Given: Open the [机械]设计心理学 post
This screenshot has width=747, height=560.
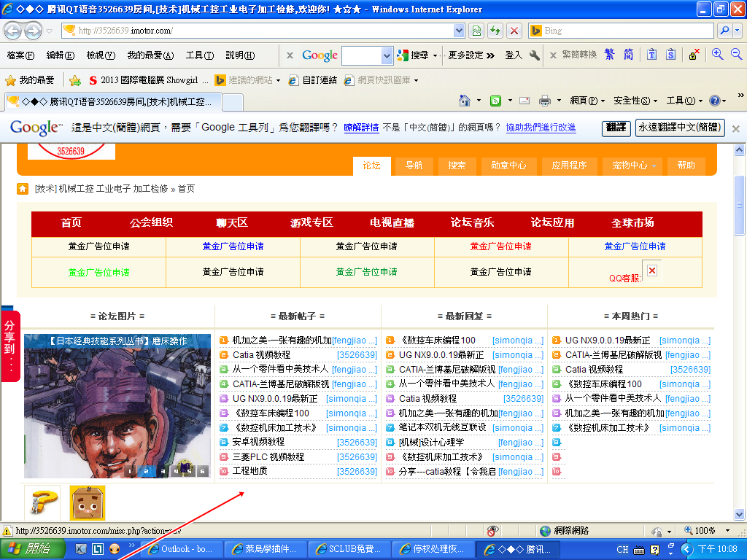Looking at the screenshot, I should (431, 443).
